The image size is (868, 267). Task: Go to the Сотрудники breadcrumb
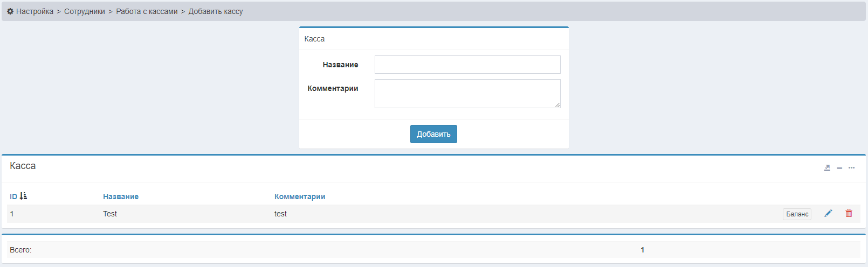pyautogui.click(x=85, y=11)
